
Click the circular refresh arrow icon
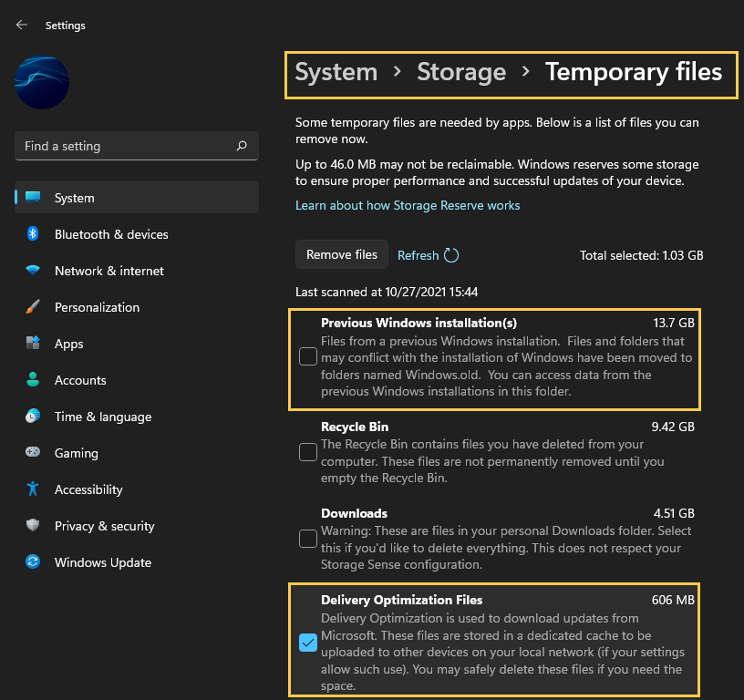point(451,255)
